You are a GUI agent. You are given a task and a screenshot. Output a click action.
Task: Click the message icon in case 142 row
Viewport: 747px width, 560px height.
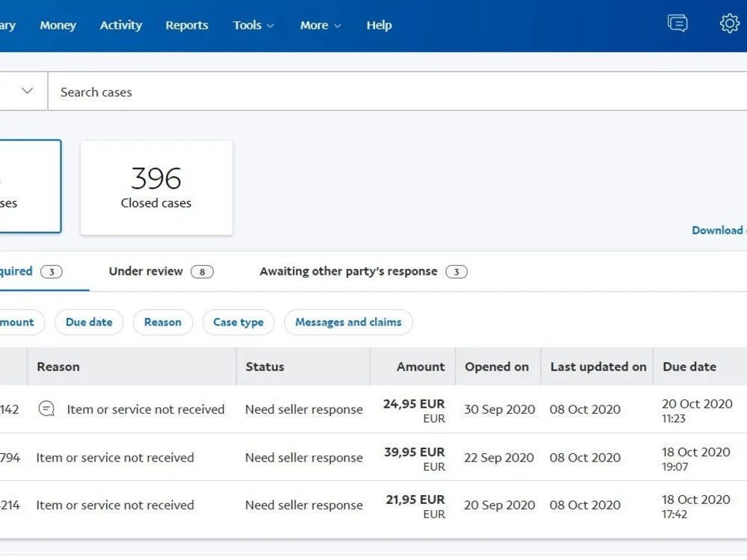[x=46, y=408]
